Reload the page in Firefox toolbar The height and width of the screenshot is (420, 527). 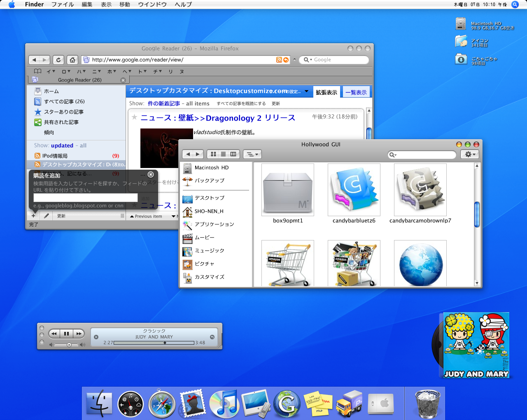click(58, 60)
